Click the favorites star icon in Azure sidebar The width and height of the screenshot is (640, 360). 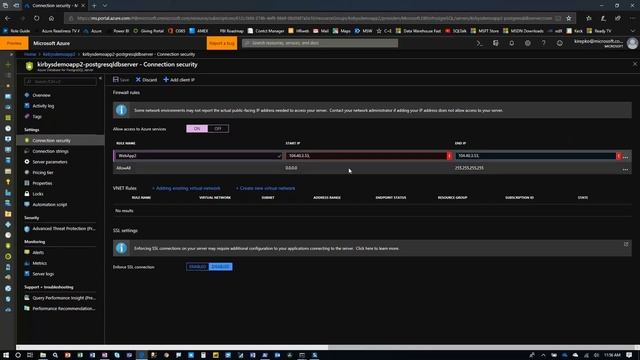[8, 86]
